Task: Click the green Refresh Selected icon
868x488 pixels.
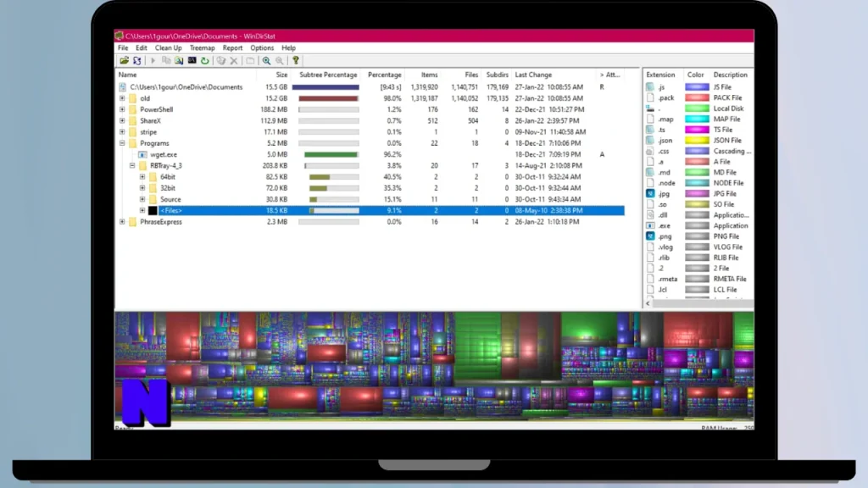Action: pyautogui.click(x=205, y=61)
